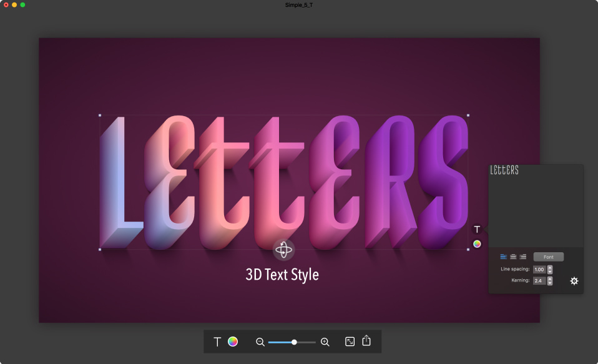
Task: Select center text alignment
Action: [512, 257]
